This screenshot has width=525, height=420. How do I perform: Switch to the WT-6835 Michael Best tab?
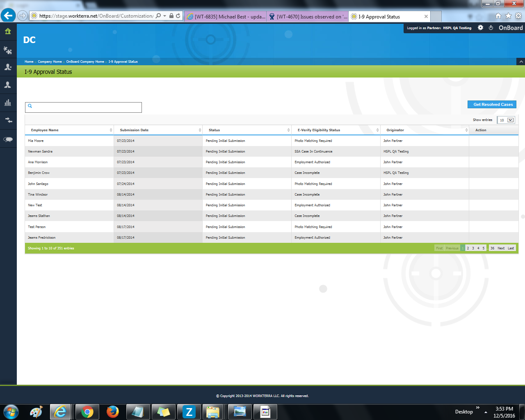[226, 16]
